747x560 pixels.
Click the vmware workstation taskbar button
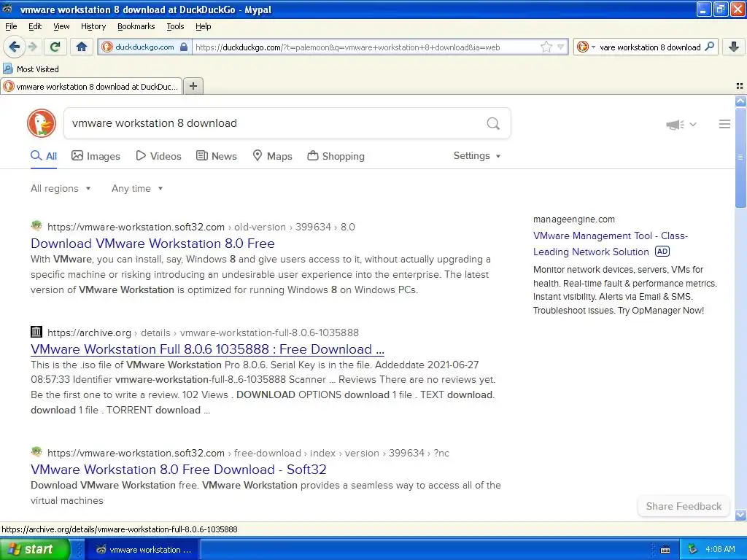[x=143, y=550]
